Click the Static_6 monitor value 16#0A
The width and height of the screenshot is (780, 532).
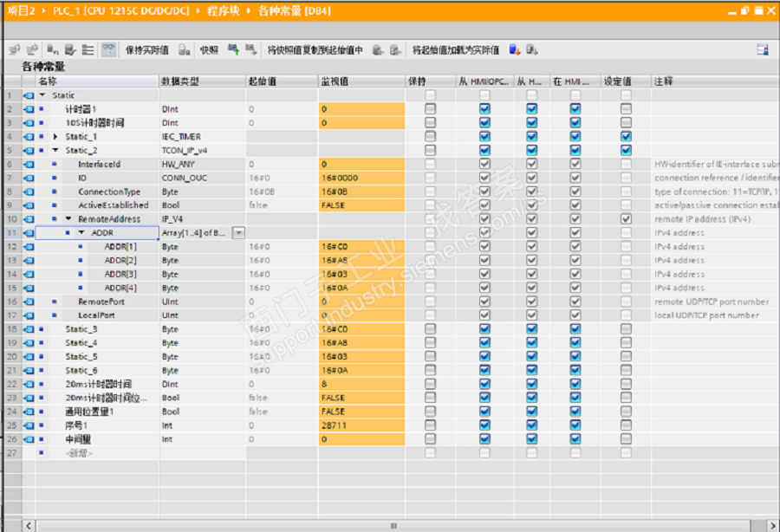pyautogui.click(x=361, y=370)
